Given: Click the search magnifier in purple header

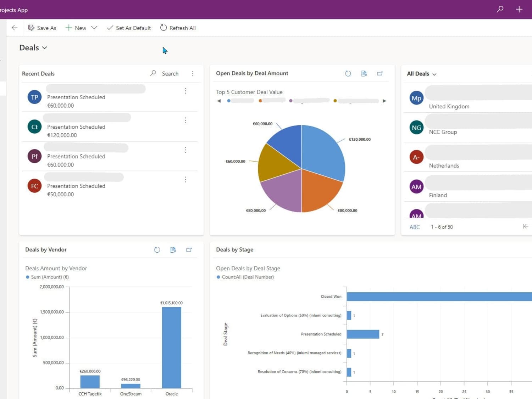Looking at the screenshot, I should [500, 9].
